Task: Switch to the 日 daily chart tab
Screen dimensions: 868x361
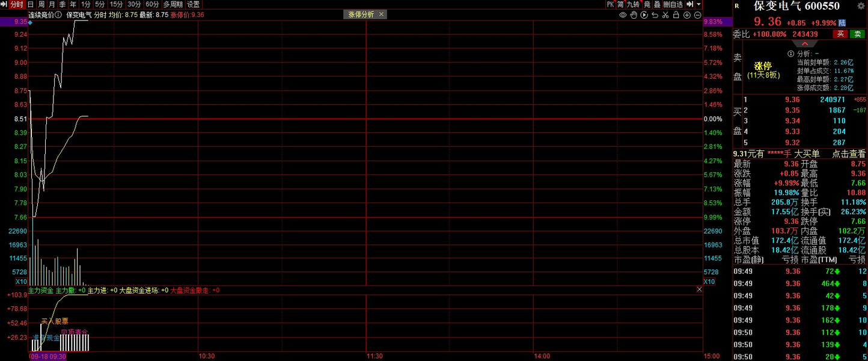Action: 31,4
